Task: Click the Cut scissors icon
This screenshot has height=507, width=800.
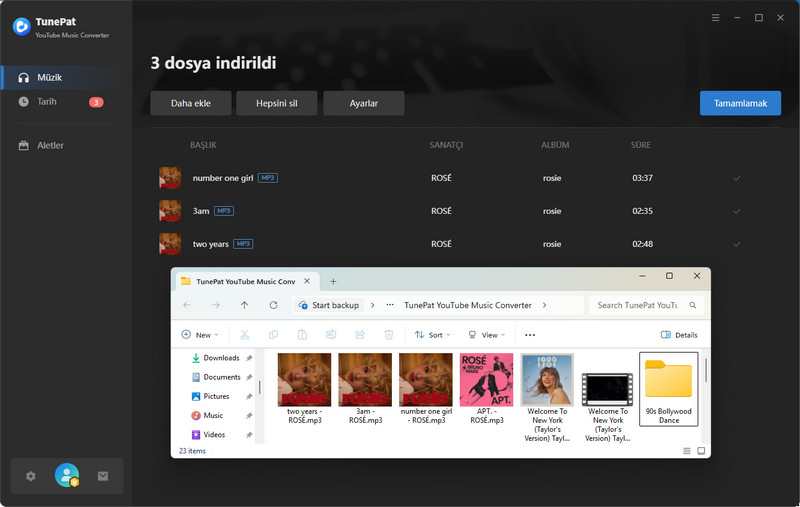Action: pyautogui.click(x=244, y=335)
